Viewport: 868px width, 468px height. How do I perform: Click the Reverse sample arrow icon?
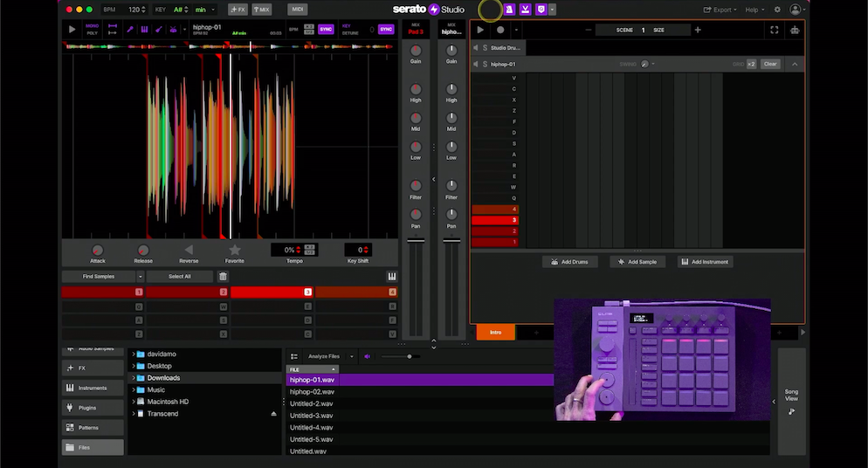[x=189, y=250]
